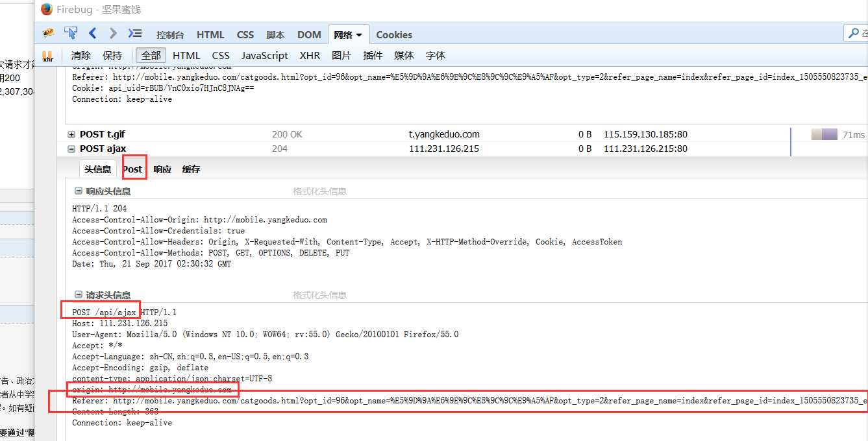
Task: Click the 115.159.130.185:80 remote IP cell
Action: 645,134
